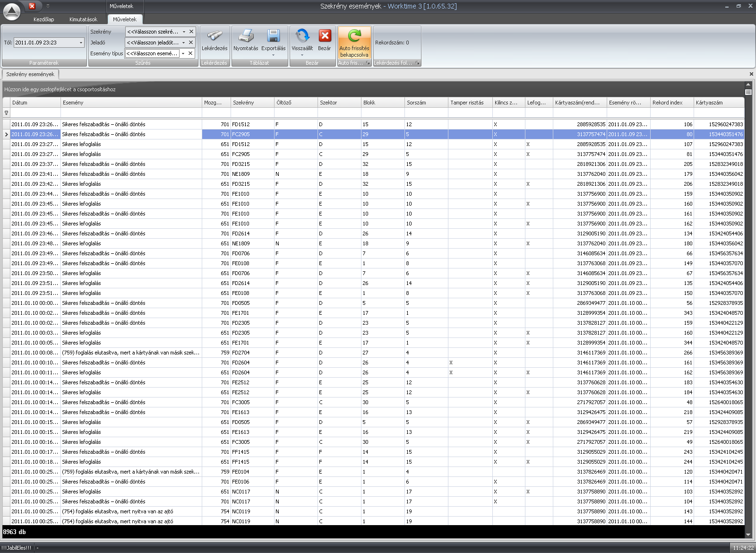Click the Lefog... column header

click(539, 103)
